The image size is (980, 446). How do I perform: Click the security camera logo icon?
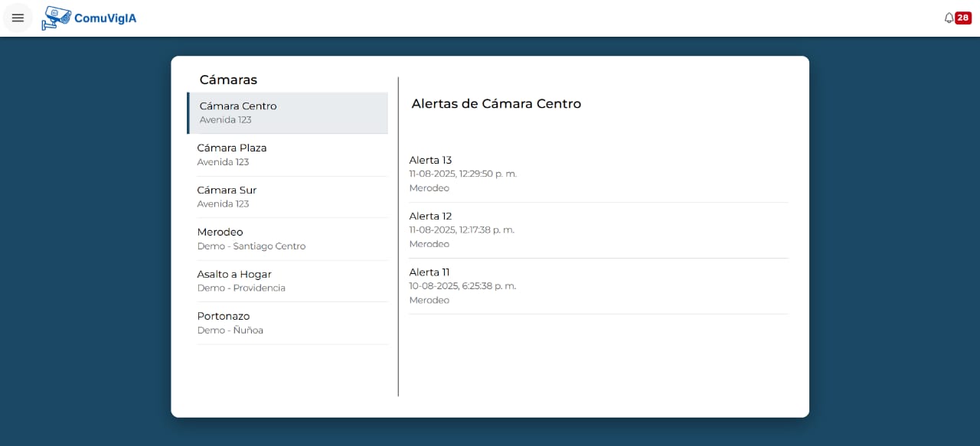pyautogui.click(x=56, y=18)
